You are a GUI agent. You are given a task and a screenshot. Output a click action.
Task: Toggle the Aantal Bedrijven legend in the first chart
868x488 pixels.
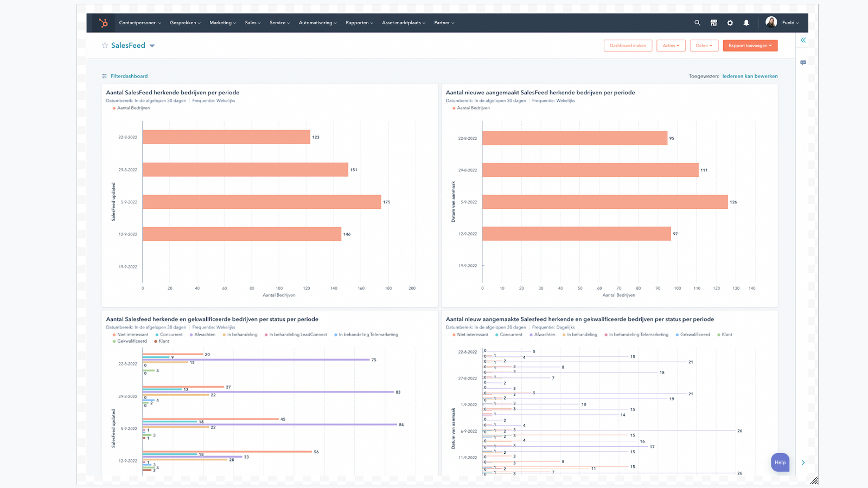133,108
